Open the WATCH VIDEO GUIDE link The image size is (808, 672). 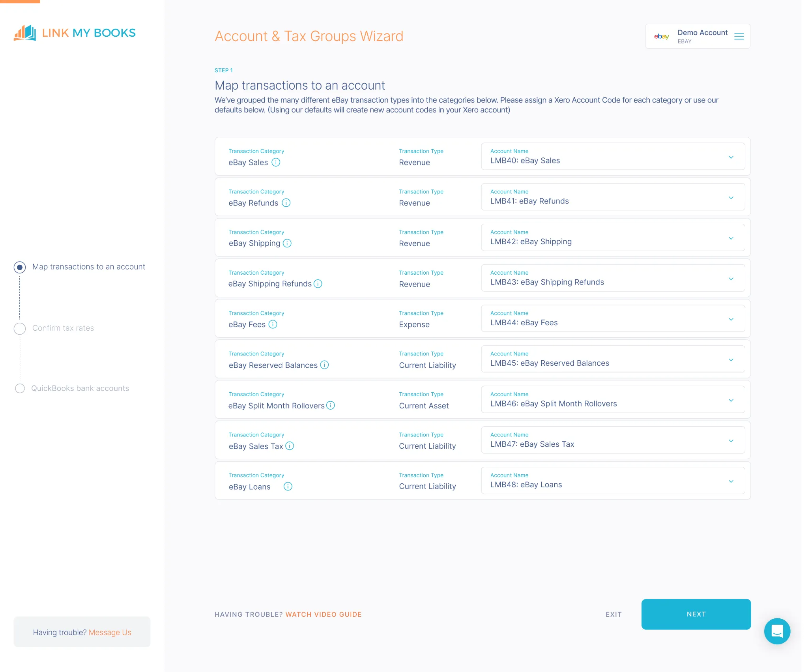tap(324, 614)
